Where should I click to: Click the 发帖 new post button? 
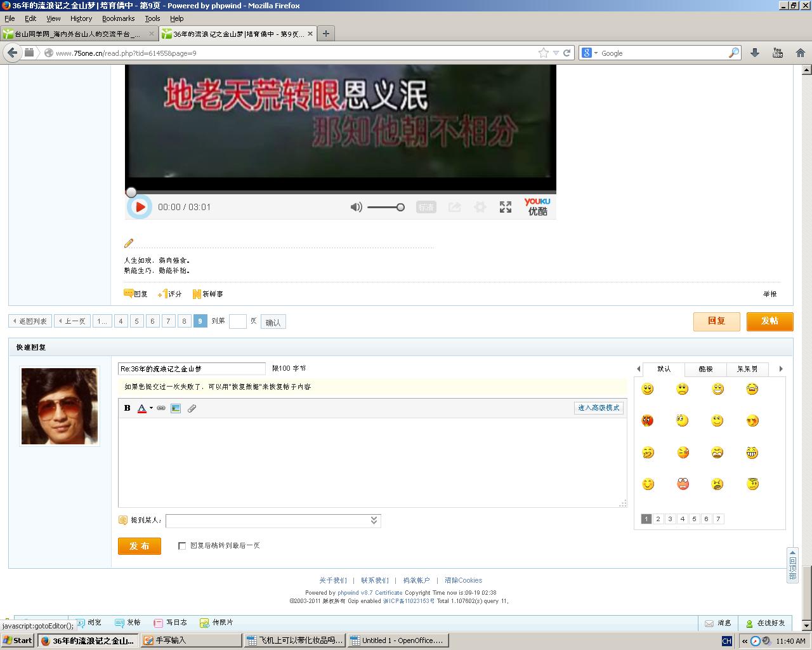[x=769, y=321]
